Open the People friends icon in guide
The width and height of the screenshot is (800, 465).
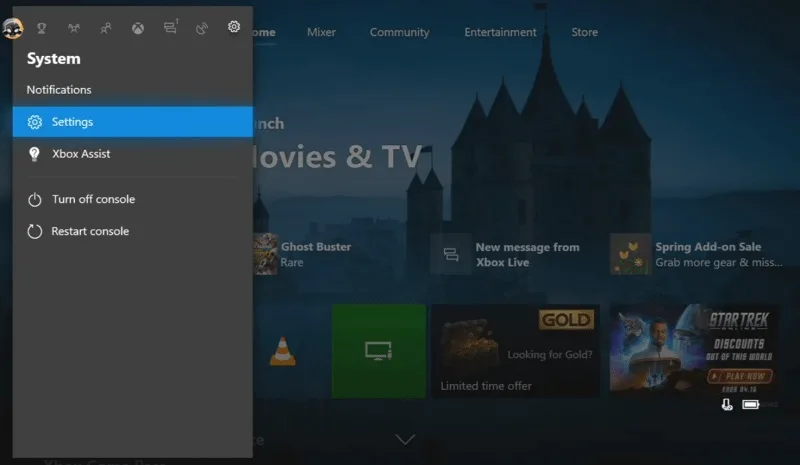(x=106, y=28)
